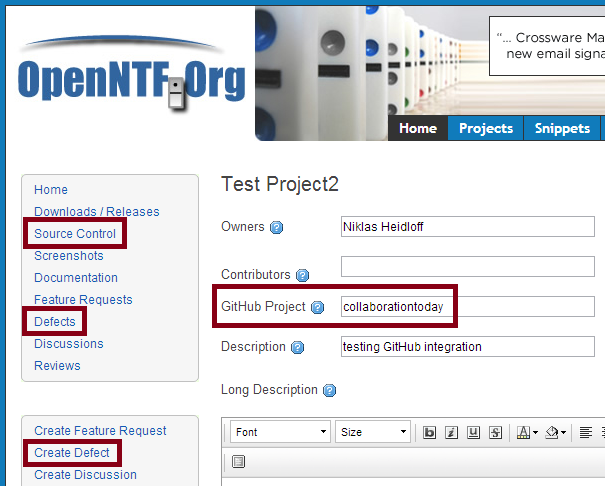This screenshot has height=486, width=605.
Task: Apply Strikethrough formatting icon
Action: coord(495,432)
